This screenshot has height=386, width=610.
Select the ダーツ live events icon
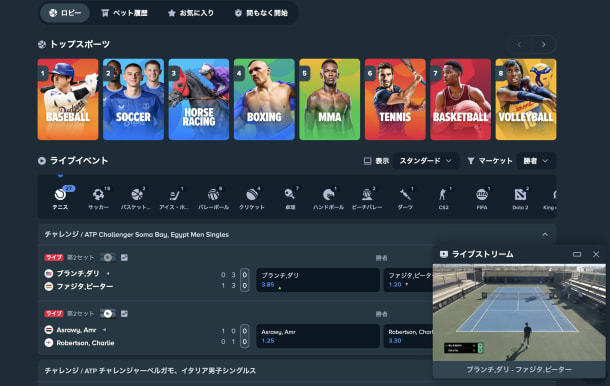[405, 198]
